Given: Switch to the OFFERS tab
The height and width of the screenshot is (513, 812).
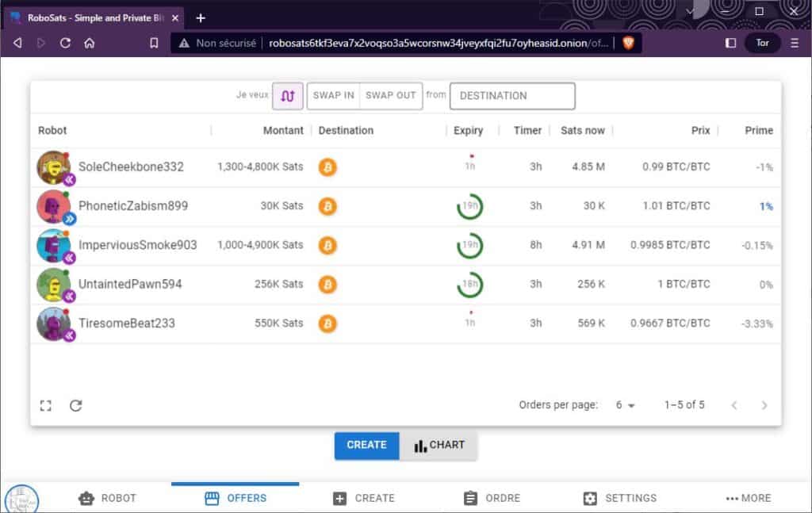Looking at the screenshot, I should 235,498.
